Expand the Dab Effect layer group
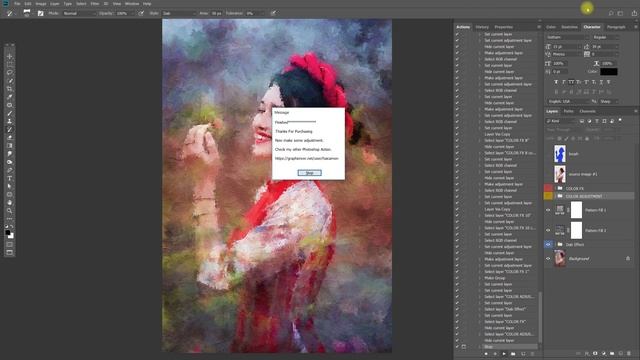This screenshot has height=360, width=640. pyautogui.click(x=556, y=244)
